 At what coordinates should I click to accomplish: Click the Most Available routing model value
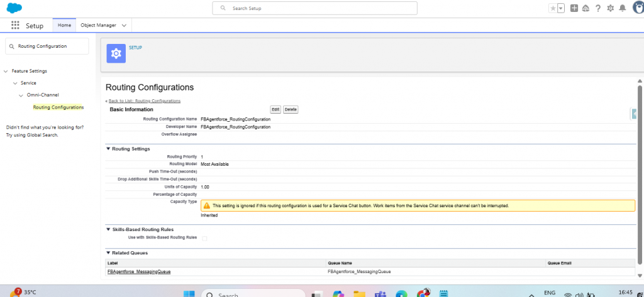pyautogui.click(x=215, y=164)
